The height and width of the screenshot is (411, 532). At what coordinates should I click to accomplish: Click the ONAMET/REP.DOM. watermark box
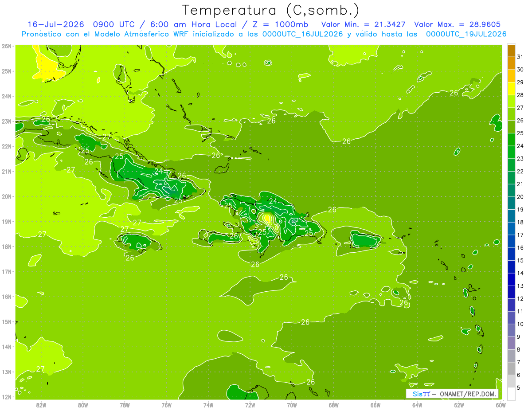tap(452, 394)
